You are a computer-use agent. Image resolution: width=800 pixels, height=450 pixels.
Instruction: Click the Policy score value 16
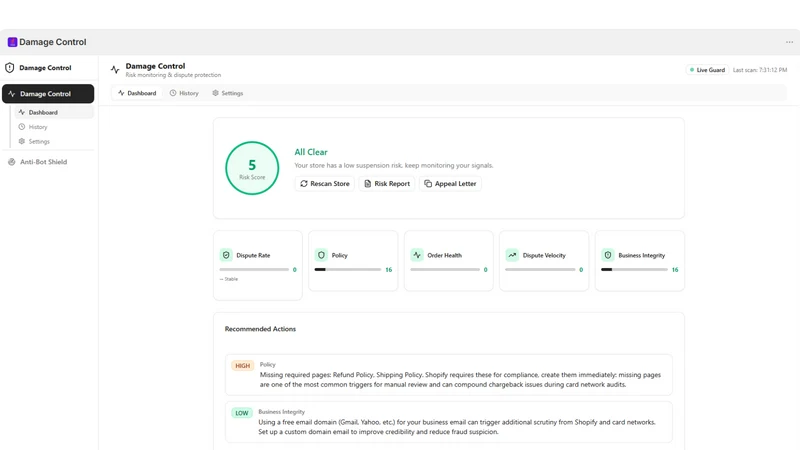[x=389, y=269]
